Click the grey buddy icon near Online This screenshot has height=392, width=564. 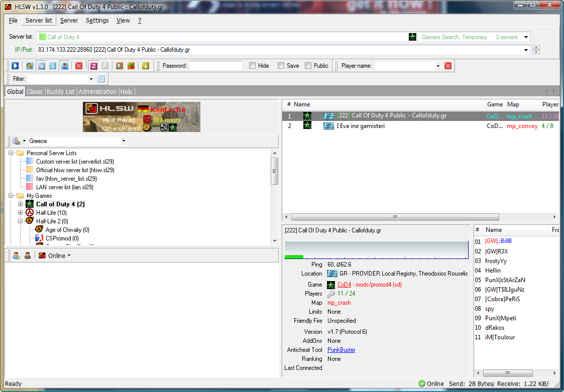(x=28, y=255)
